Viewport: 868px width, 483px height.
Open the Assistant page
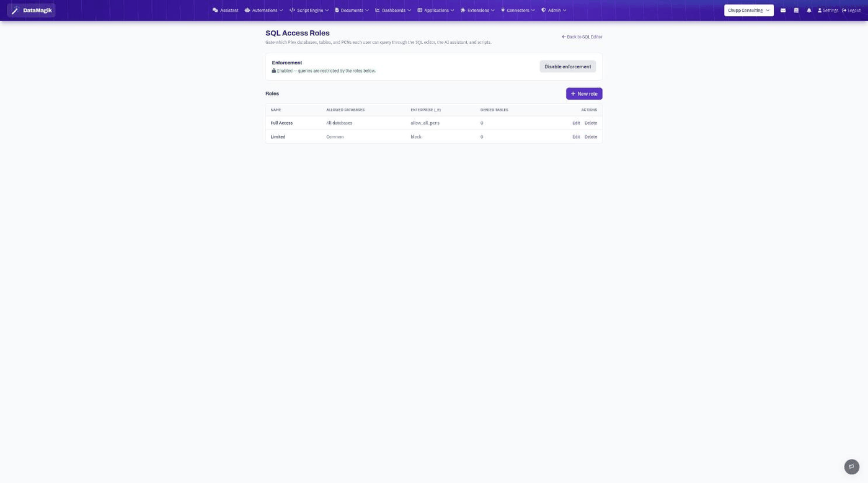coord(226,11)
